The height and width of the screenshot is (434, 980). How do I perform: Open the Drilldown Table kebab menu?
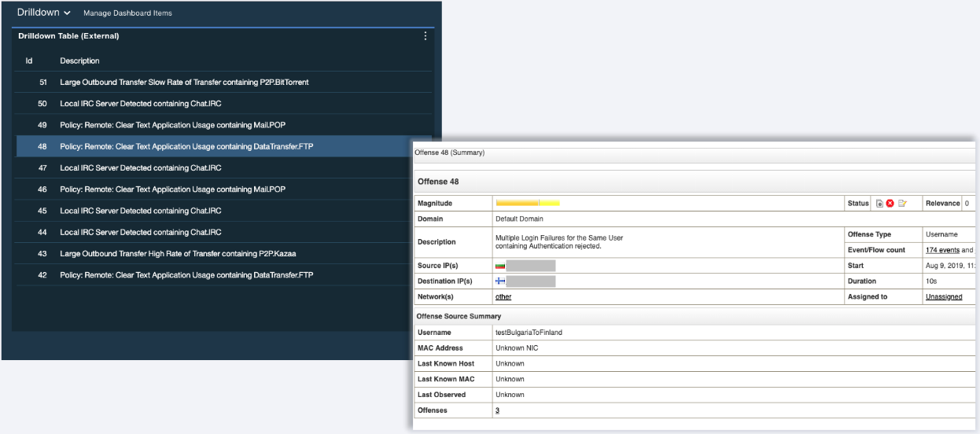pos(426,36)
